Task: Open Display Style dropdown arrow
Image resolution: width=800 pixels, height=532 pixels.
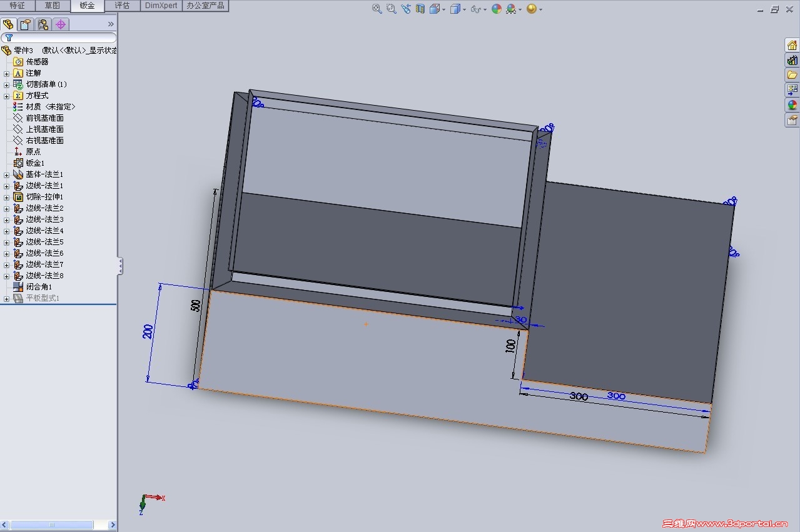Action: (464, 9)
